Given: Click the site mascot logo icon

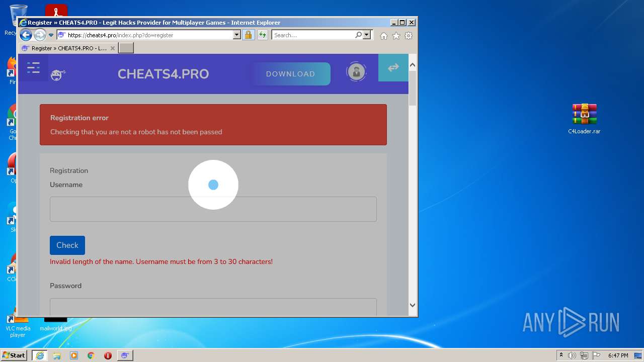Looking at the screenshot, I should coord(58,75).
